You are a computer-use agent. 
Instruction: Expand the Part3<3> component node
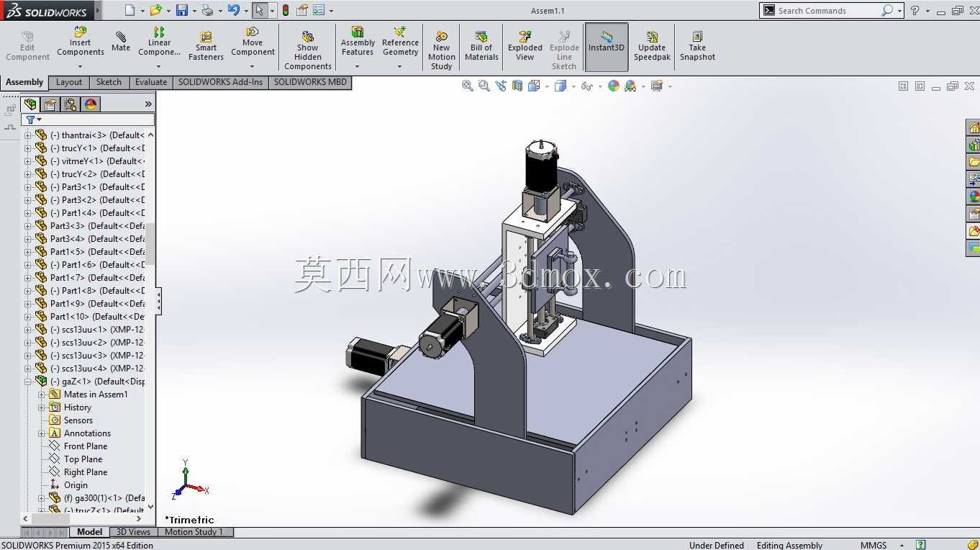point(28,226)
